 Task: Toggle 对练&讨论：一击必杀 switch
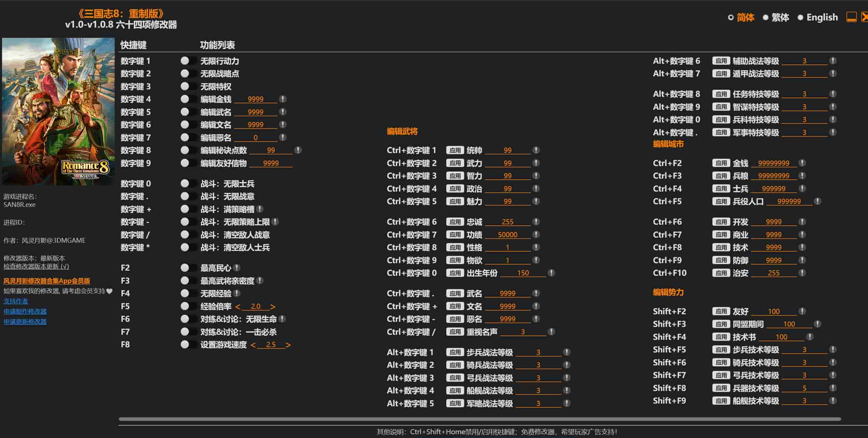(188, 332)
